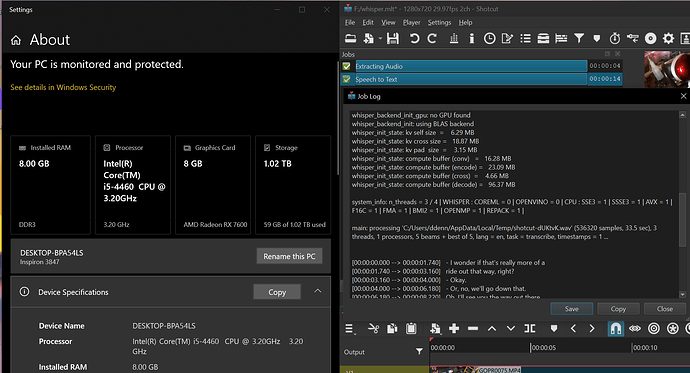
Task: Show Properties panel via info icon
Action: tap(471, 39)
